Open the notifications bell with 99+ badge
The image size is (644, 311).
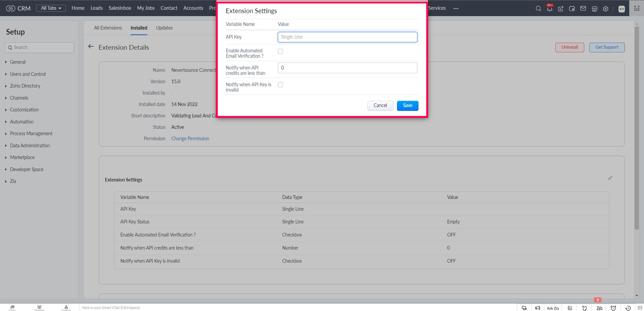(x=549, y=8)
